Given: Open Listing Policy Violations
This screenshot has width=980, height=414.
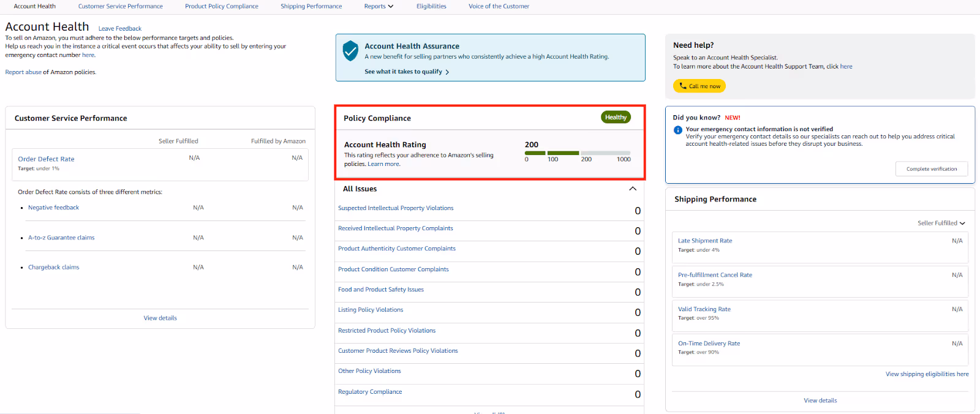Looking at the screenshot, I should coord(371,310).
